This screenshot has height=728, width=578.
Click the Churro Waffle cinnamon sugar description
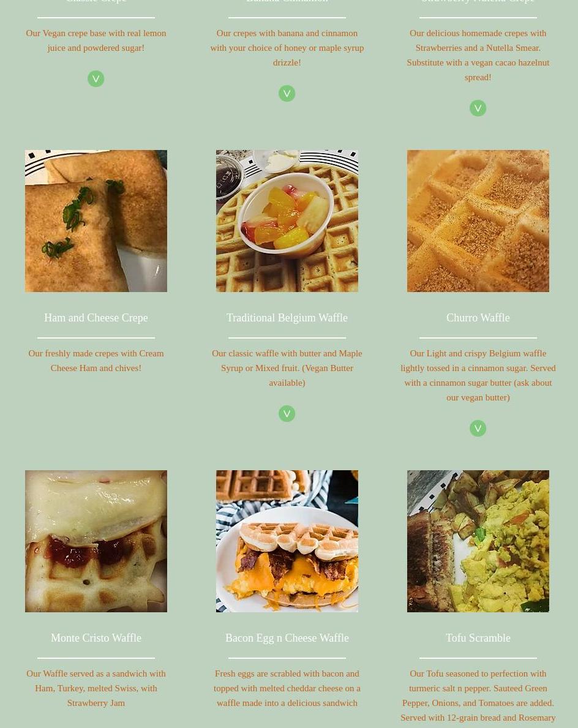tap(478, 375)
